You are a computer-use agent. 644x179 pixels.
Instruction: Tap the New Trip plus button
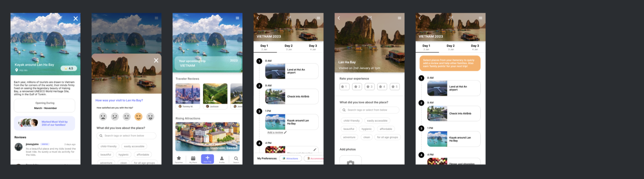[208, 159]
